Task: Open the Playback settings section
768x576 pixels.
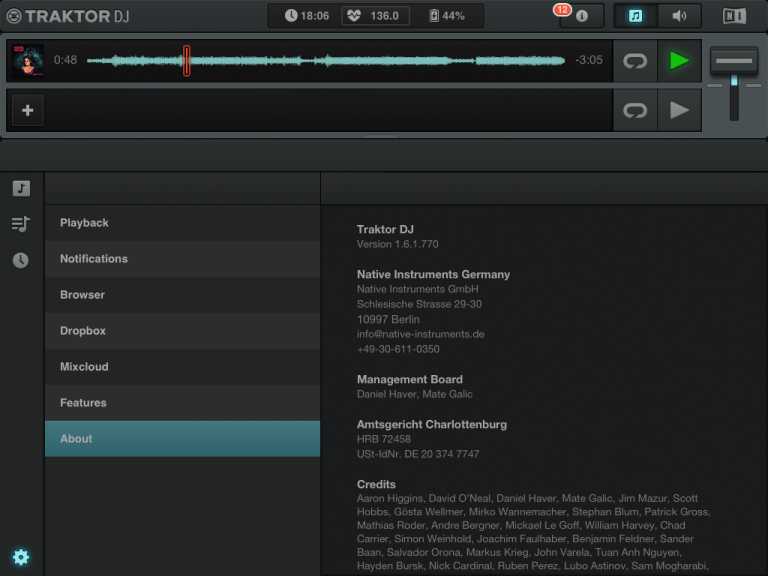Action: [182, 223]
